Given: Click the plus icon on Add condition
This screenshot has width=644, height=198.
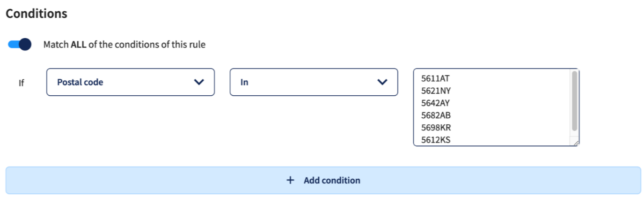Looking at the screenshot, I should coord(291,180).
